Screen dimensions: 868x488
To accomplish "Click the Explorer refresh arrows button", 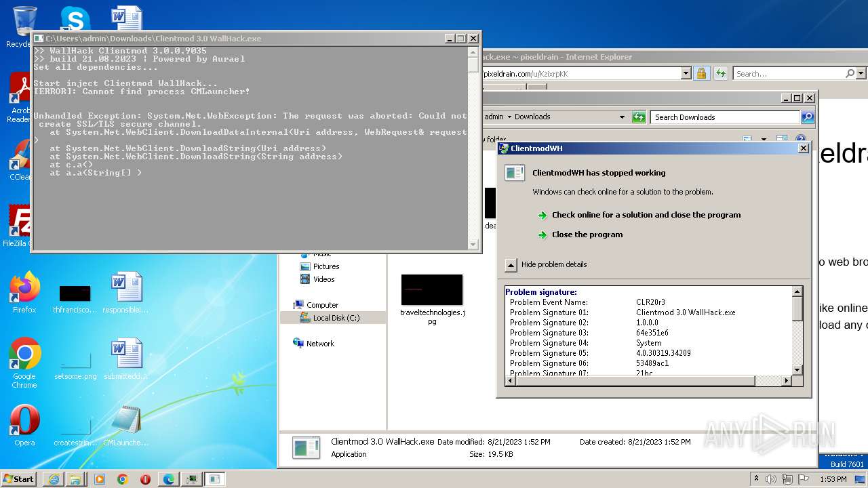I will (x=639, y=117).
